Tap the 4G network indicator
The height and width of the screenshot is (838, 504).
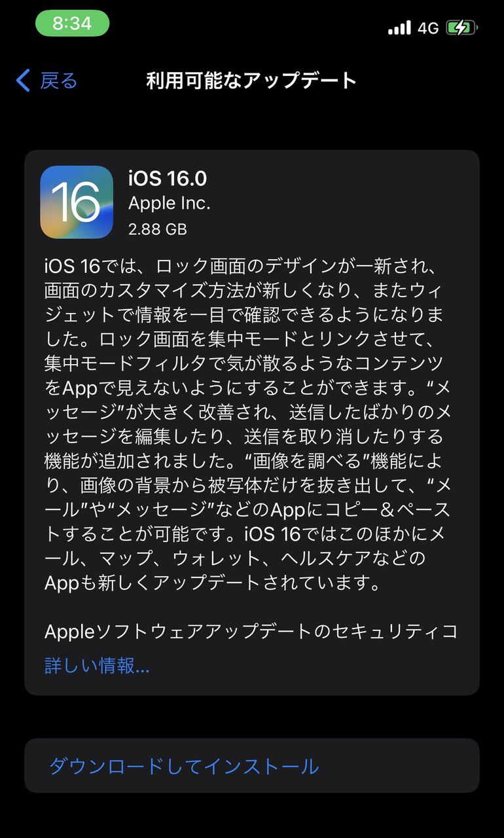tap(427, 27)
